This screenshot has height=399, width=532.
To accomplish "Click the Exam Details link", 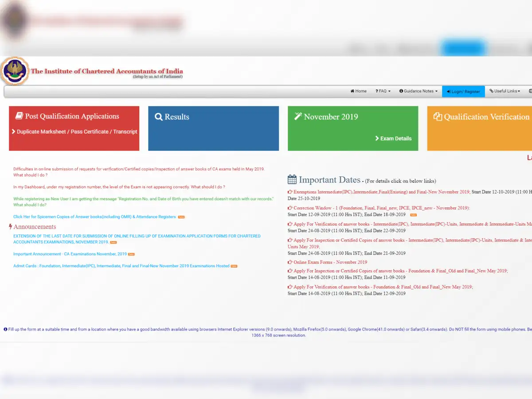I will (x=393, y=138).
